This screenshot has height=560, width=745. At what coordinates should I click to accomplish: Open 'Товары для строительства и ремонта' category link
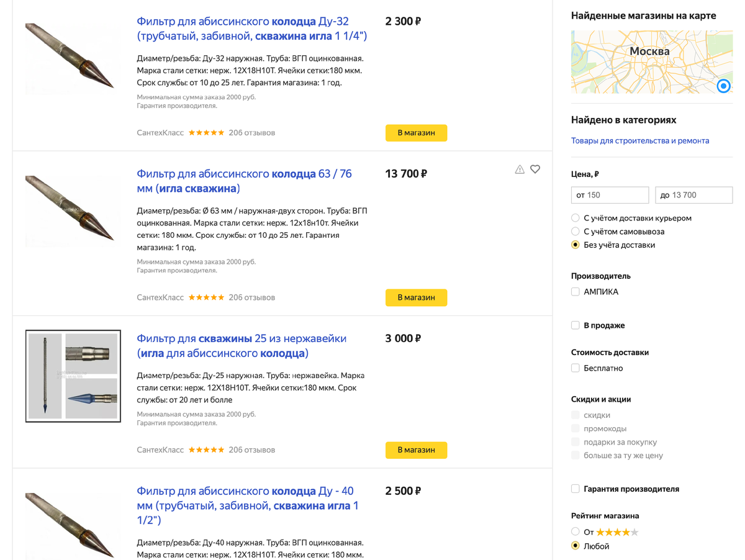(639, 141)
